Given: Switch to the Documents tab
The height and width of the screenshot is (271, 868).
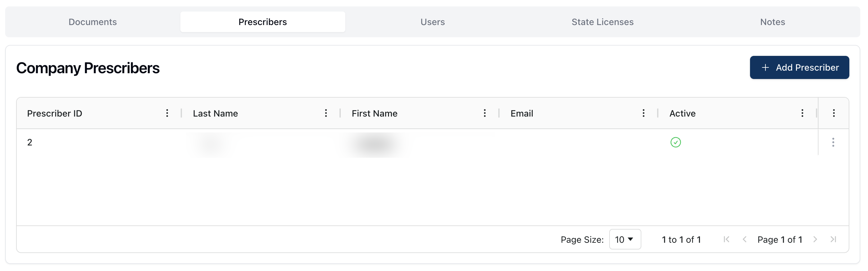Looking at the screenshot, I should point(93,22).
